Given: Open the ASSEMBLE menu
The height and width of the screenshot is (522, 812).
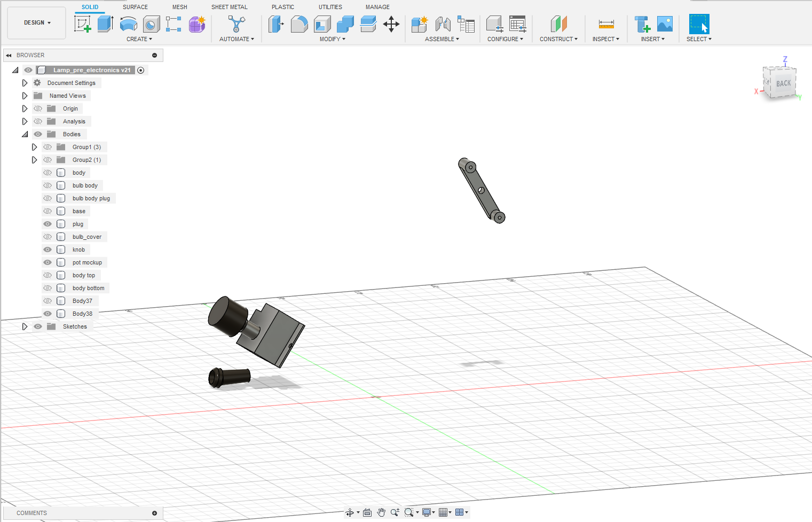Looking at the screenshot, I should 442,39.
